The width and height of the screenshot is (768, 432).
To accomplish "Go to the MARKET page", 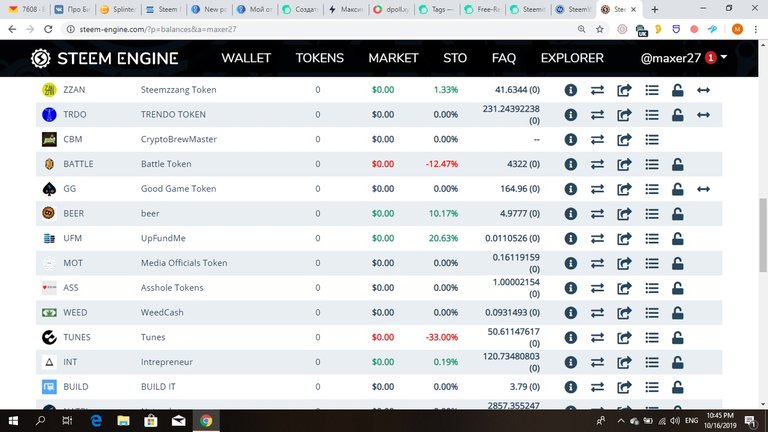I will [393, 58].
